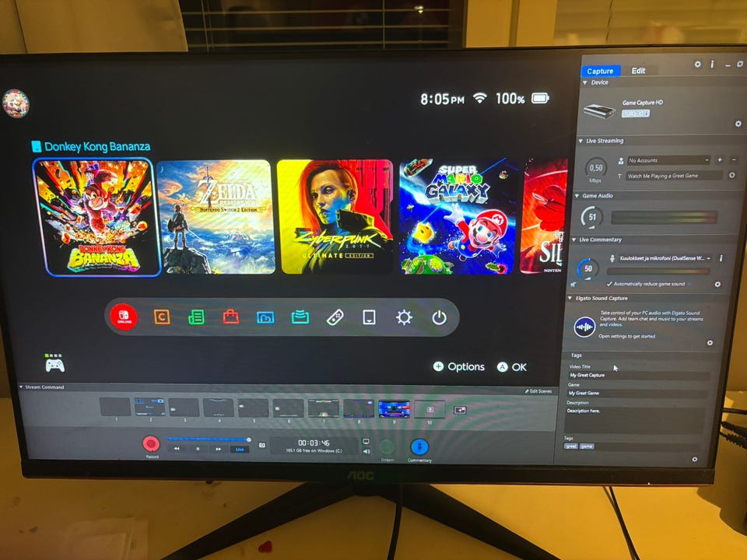747x560 pixels.
Task: Edit the Game name field
Action: tap(636, 394)
